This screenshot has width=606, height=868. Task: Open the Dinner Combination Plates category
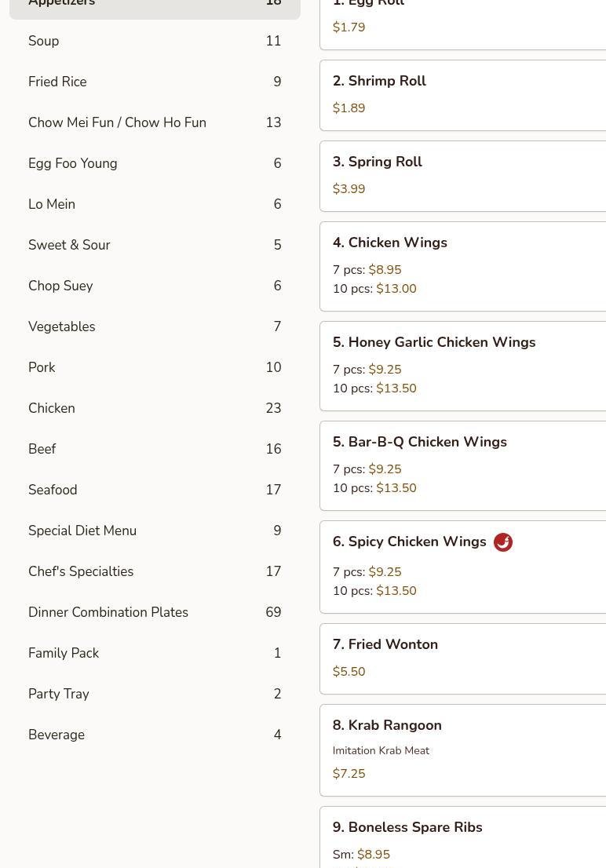click(155, 612)
